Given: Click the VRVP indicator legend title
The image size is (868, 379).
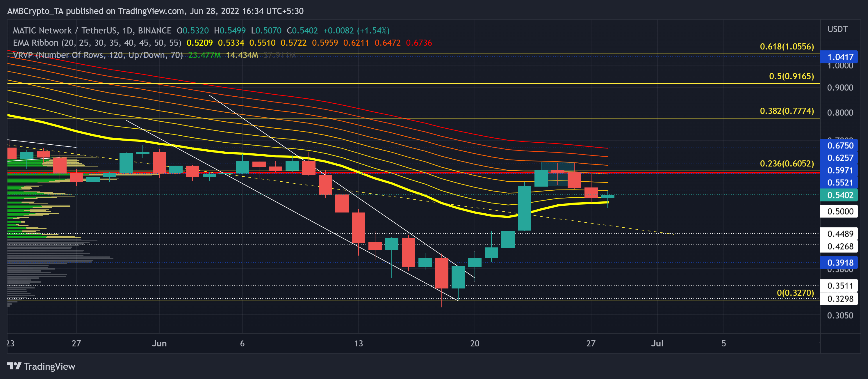Looking at the screenshot, I should pyautogui.click(x=98, y=55).
